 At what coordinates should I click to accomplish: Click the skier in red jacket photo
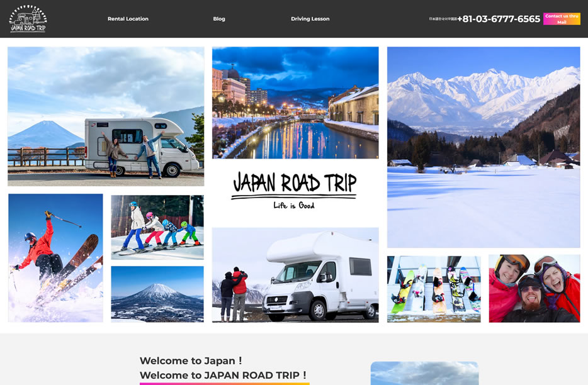(56, 258)
